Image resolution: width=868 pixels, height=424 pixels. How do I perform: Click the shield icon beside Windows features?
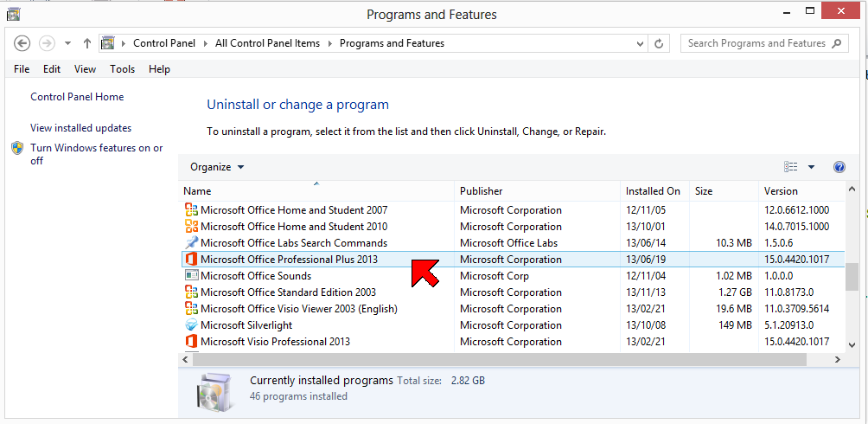pos(17,148)
